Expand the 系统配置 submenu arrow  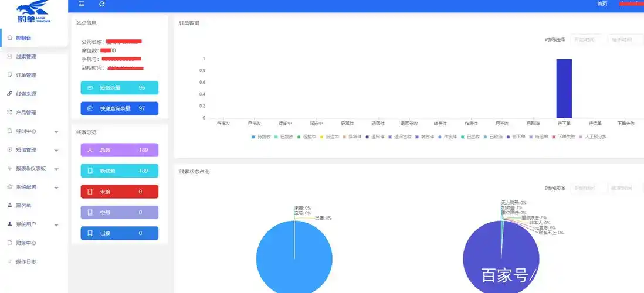56,188
